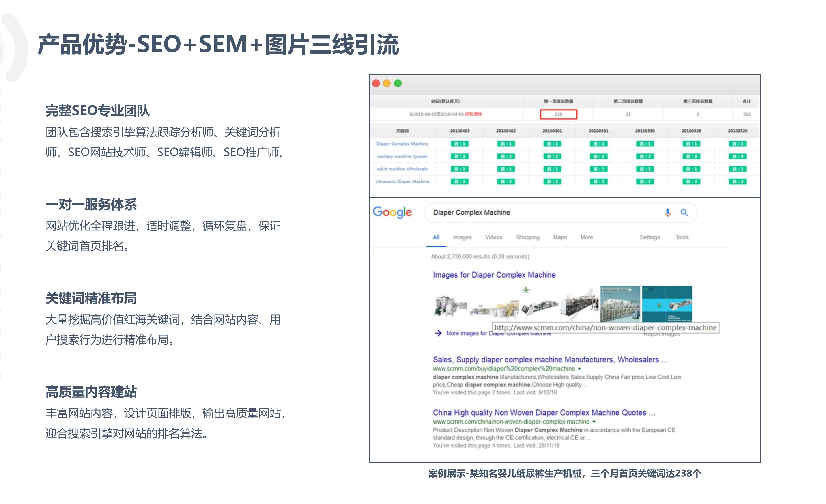Click About 2,730,000 results text
The height and width of the screenshot is (504, 826).
pos(480,257)
